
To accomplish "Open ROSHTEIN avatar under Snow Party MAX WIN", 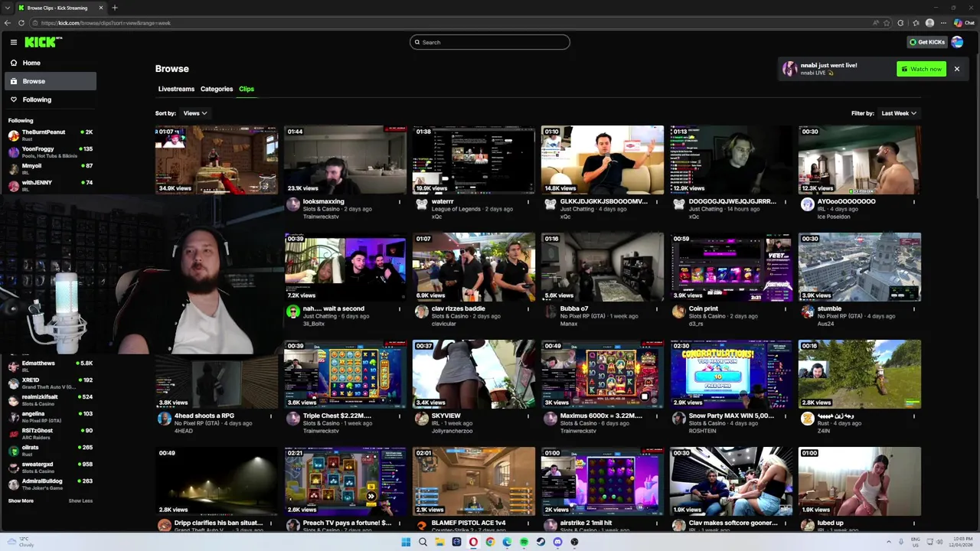I will point(679,419).
